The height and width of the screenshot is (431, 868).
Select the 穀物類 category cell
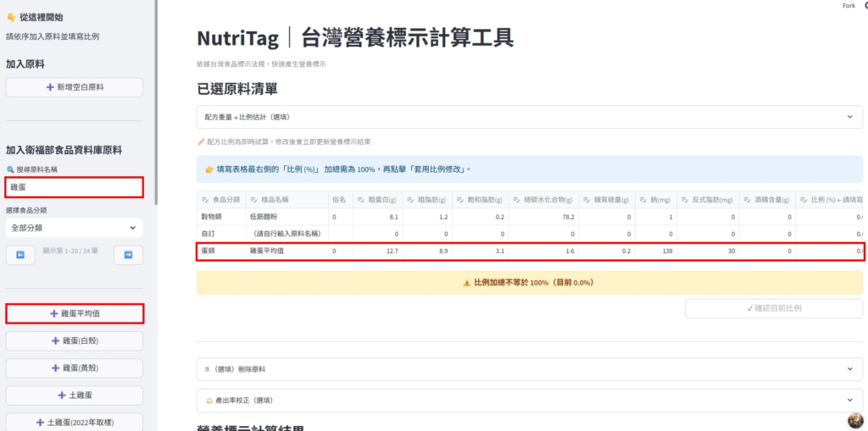click(x=221, y=218)
